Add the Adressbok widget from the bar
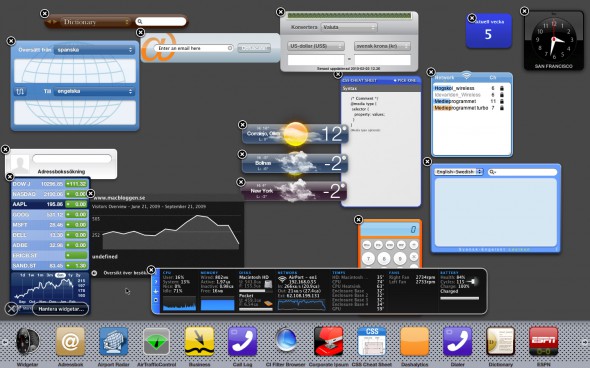The image size is (590, 368). (x=70, y=342)
